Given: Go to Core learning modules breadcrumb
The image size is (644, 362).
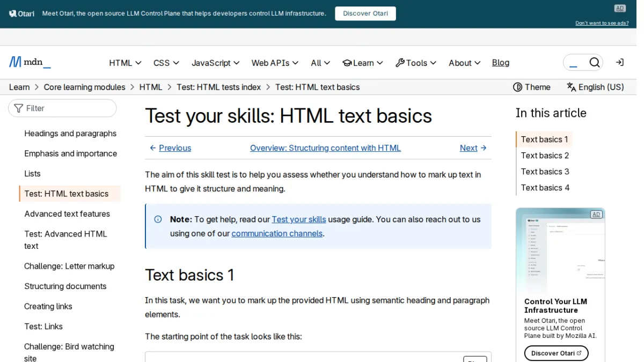Looking at the screenshot, I should point(84,87).
